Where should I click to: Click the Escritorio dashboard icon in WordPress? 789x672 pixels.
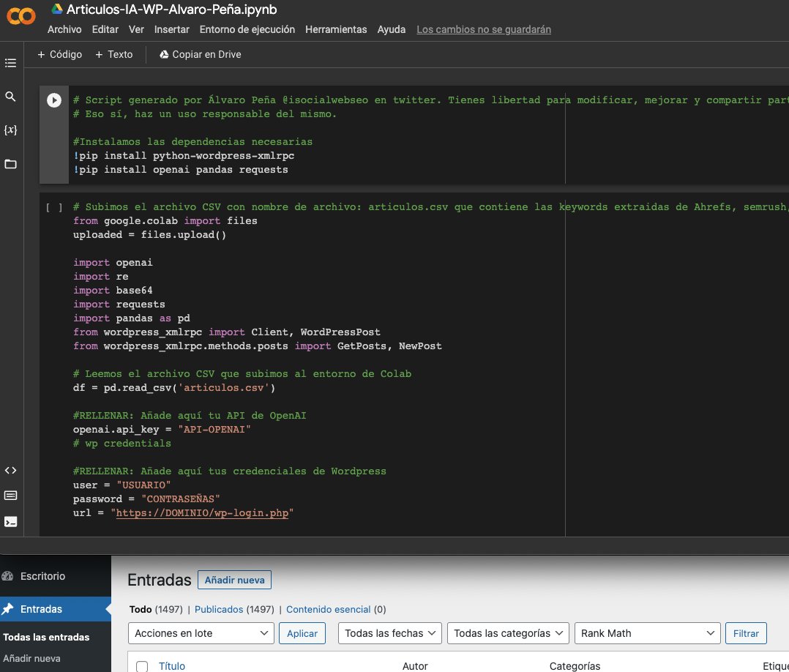click(x=7, y=576)
